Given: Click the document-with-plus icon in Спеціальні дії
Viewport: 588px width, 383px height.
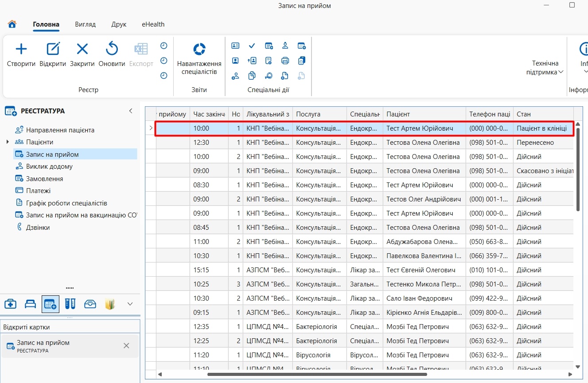Looking at the screenshot, I should (x=285, y=76).
